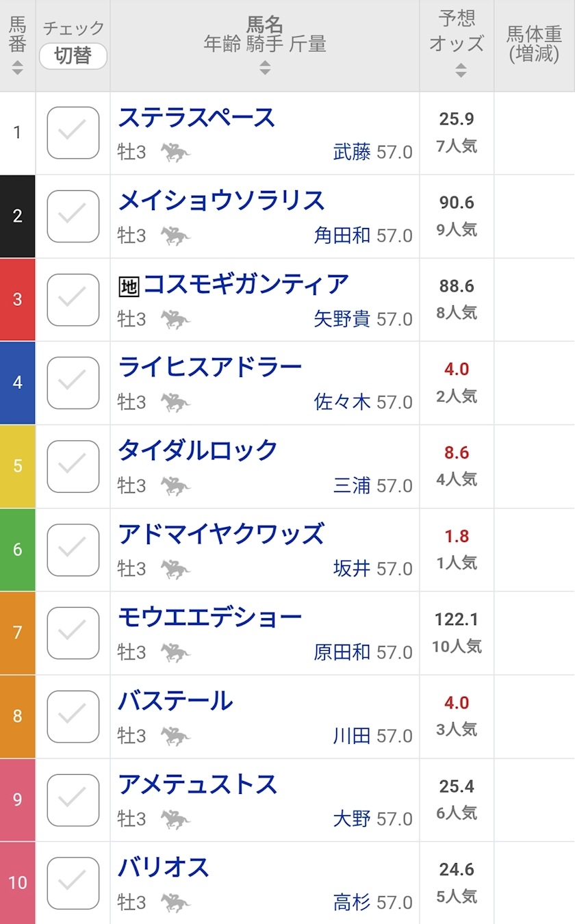Open the モウエエデショー horse name link

click(209, 617)
